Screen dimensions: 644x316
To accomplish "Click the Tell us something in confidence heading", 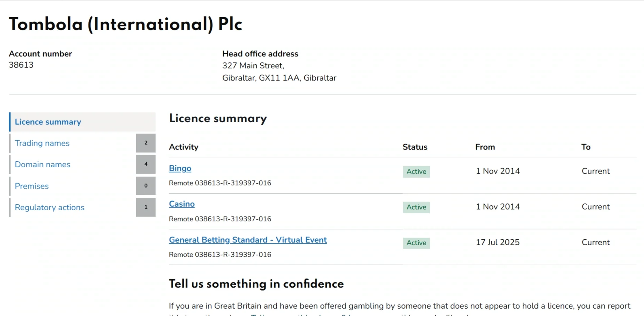I will tap(256, 284).
